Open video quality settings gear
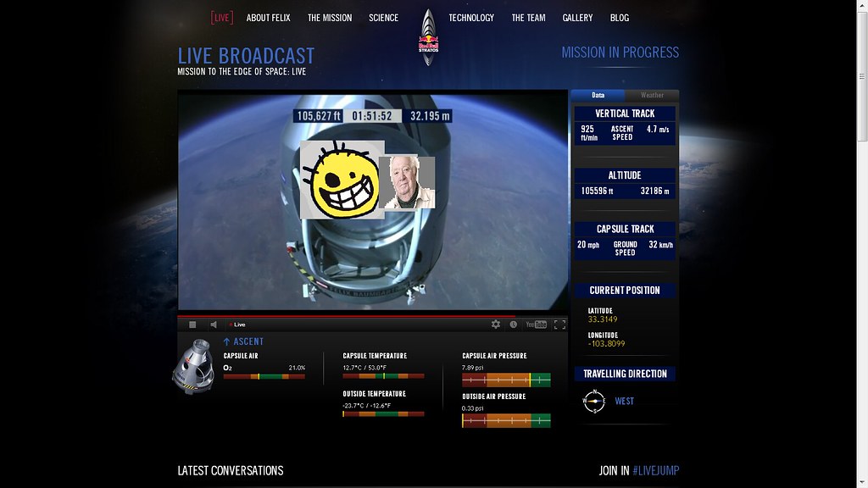868x488 pixels. tap(496, 324)
